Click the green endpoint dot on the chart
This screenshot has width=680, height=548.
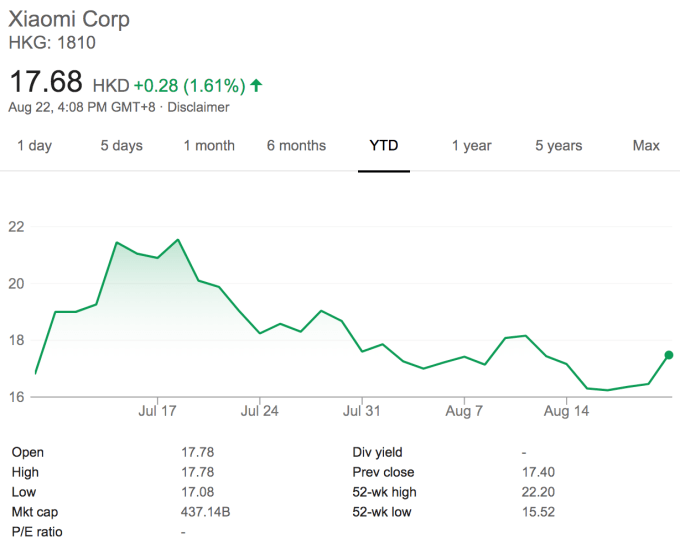pos(668,355)
